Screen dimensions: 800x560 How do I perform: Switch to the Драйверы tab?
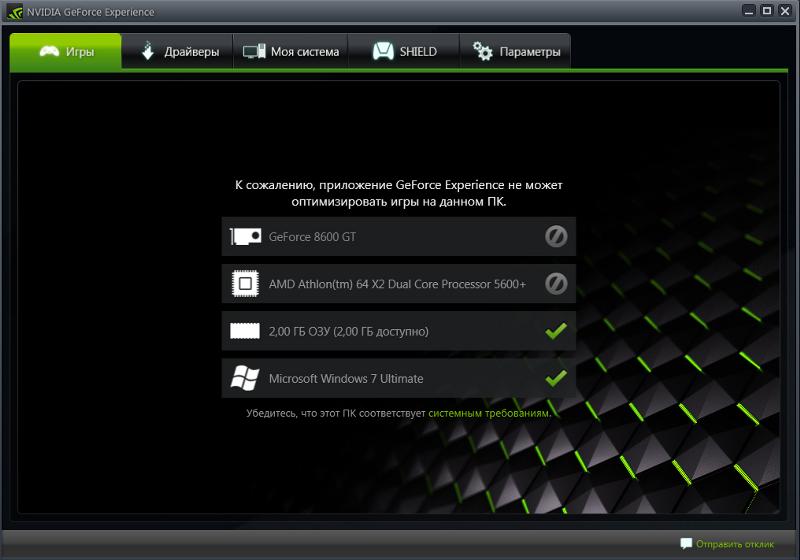point(177,52)
